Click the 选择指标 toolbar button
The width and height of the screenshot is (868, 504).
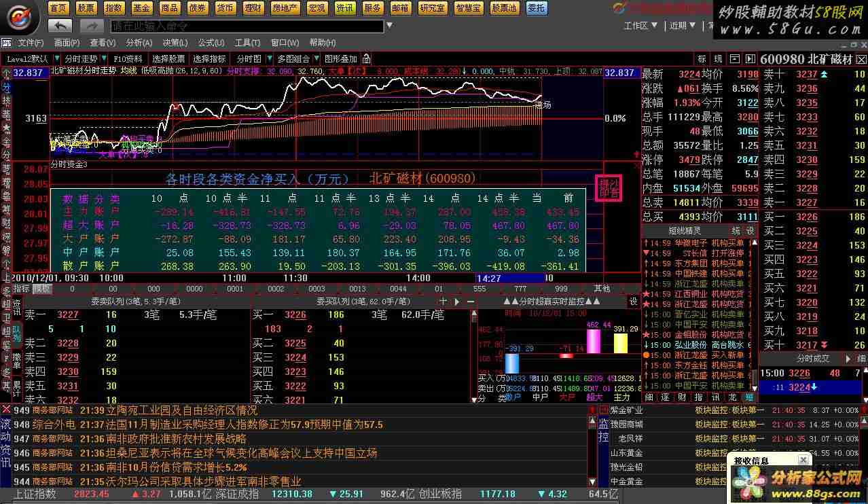tap(209, 59)
